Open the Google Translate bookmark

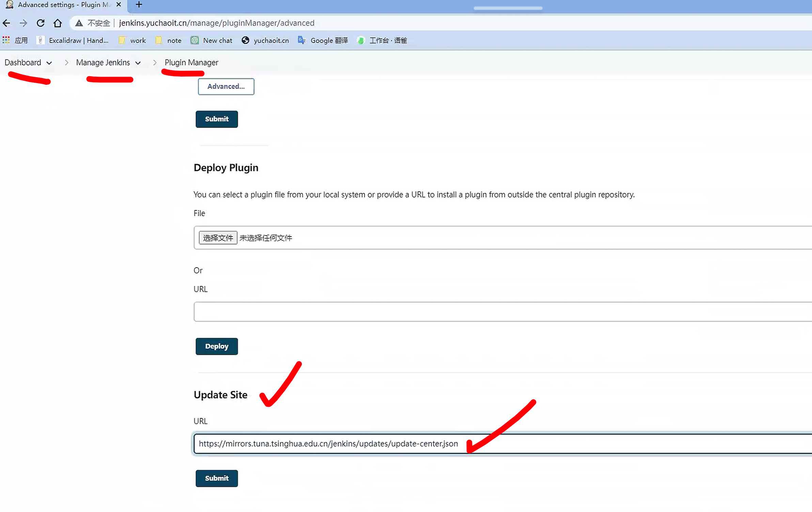(323, 41)
